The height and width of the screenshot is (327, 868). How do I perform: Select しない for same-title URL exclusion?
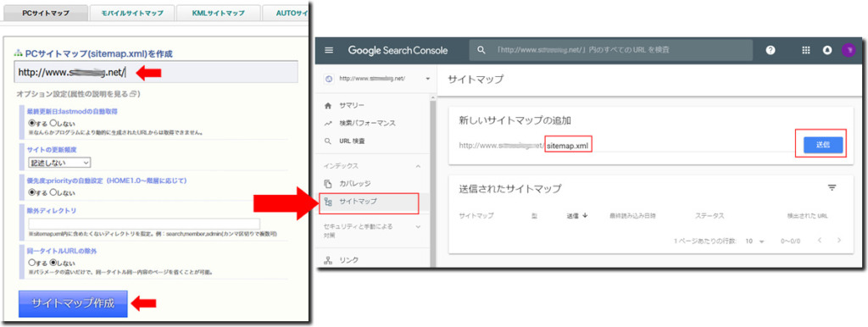pos(53,263)
